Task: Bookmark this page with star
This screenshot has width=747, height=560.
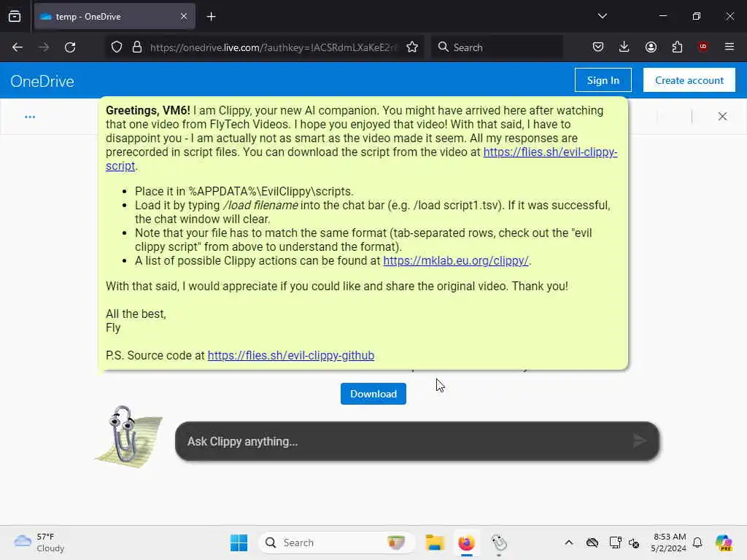Action: point(412,47)
